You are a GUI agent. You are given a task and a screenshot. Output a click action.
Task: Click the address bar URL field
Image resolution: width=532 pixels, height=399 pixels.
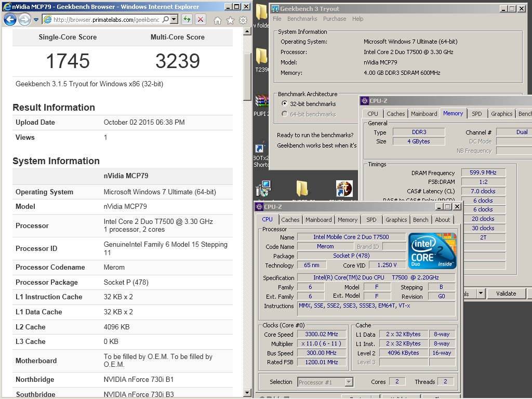pos(106,20)
